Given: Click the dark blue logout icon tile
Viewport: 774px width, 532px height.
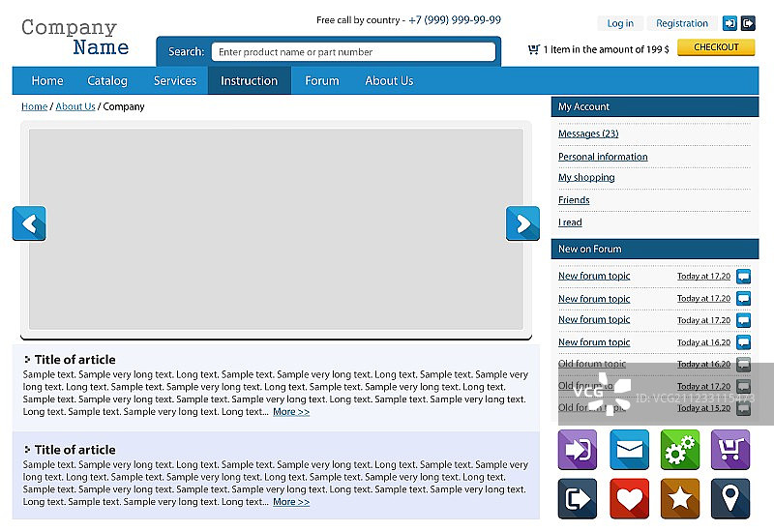Looking at the screenshot, I should coord(578,498).
